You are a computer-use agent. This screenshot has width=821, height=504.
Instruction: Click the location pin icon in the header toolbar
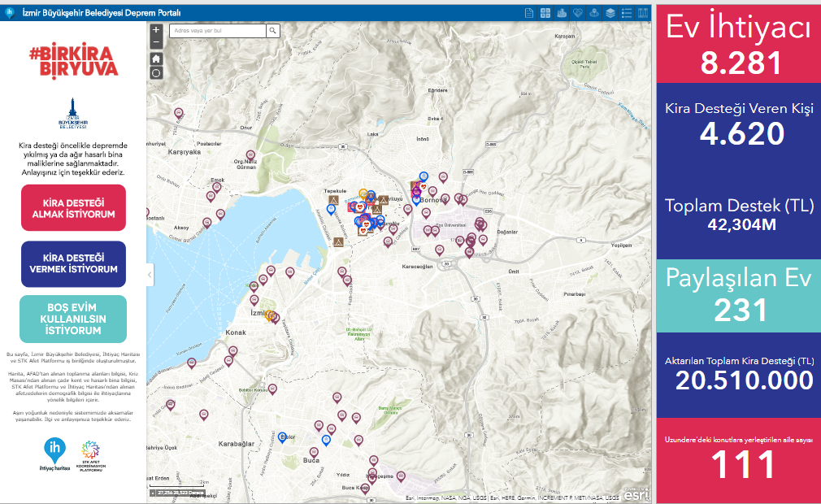(x=594, y=13)
